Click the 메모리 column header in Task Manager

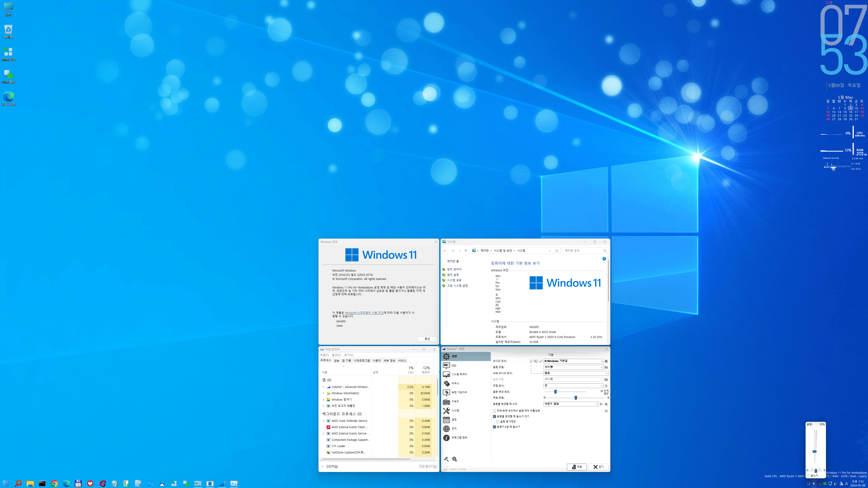coord(423,370)
